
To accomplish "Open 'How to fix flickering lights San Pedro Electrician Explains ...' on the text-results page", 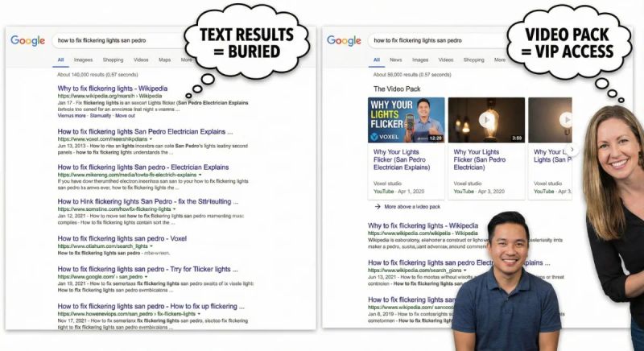I will pos(146,132).
